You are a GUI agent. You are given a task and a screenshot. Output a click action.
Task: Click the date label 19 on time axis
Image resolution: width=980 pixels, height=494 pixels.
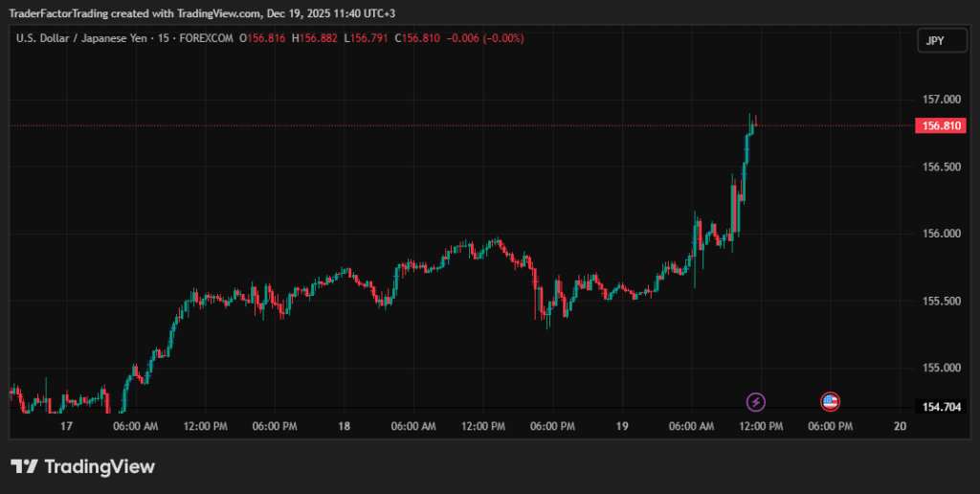tap(621, 426)
